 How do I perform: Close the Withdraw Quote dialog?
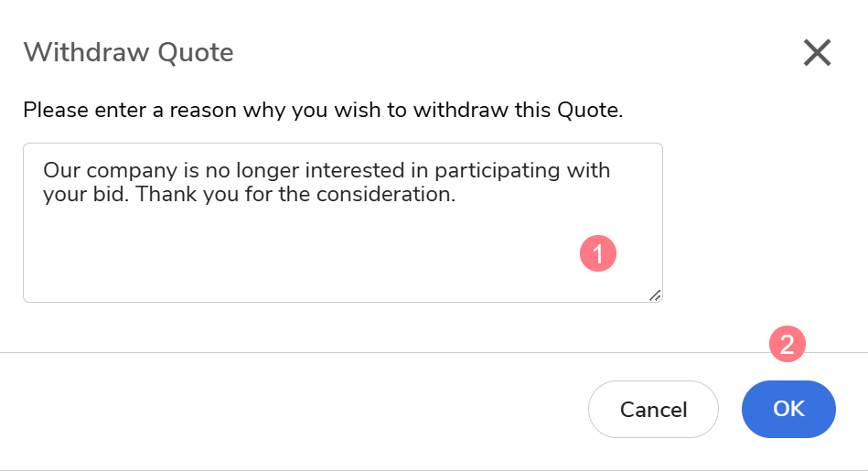click(817, 52)
